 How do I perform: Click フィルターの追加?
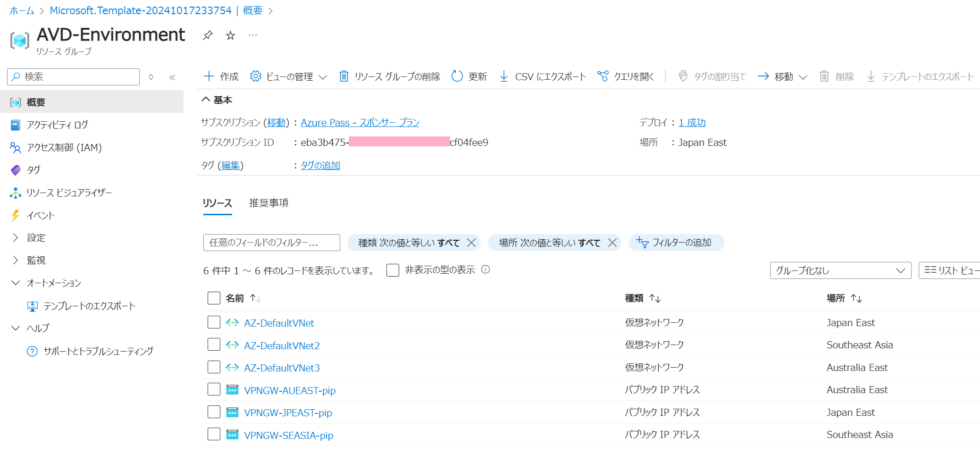click(x=676, y=243)
